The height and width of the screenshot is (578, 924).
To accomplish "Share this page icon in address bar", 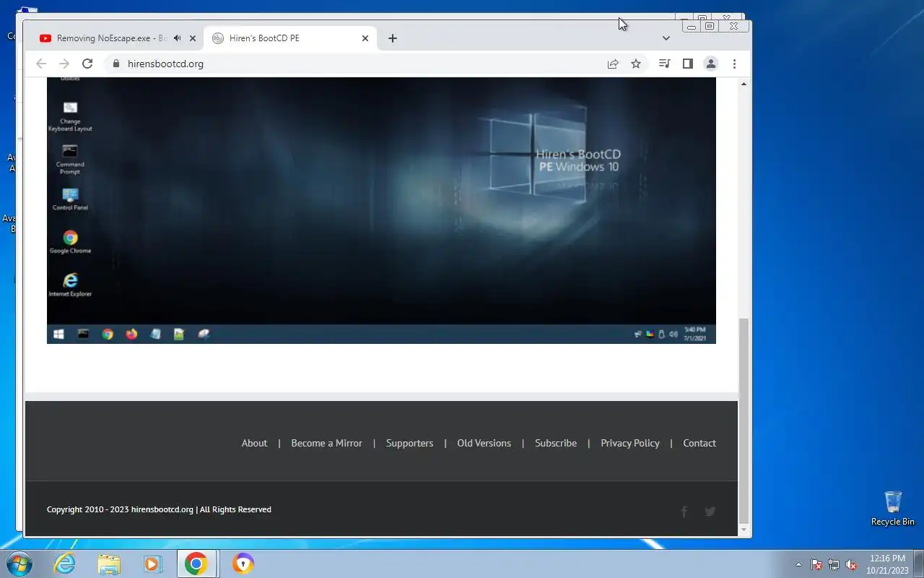I will [x=613, y=64].
